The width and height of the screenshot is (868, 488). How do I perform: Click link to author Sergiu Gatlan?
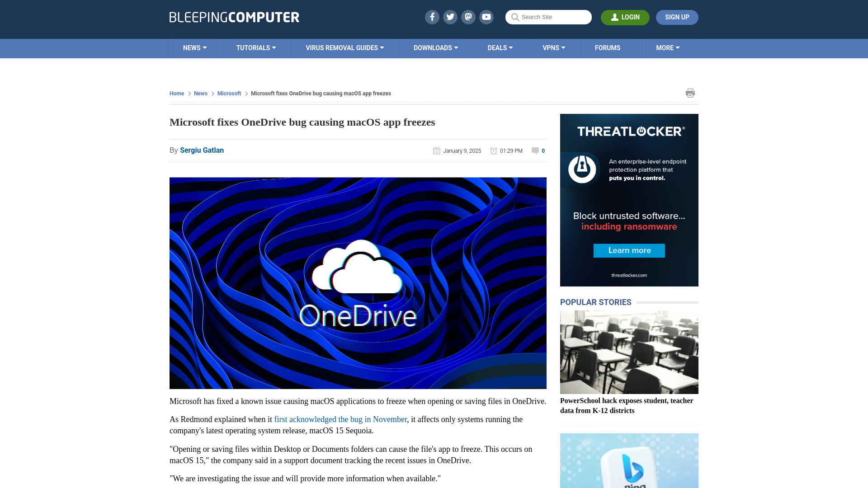click(x=202, y=150)
